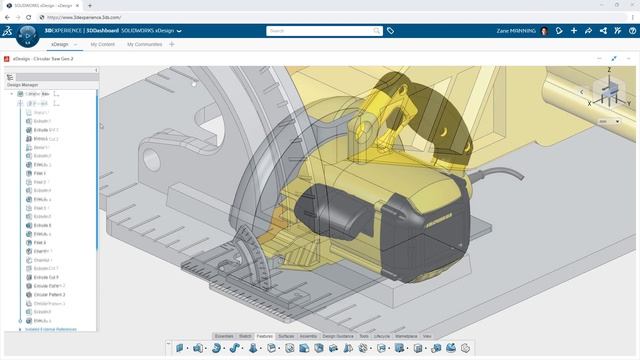The height and width of the screenshot is (360, 640).
Task: Select the Pattern gear-shaped tool
Action: (x=363, y=348)
